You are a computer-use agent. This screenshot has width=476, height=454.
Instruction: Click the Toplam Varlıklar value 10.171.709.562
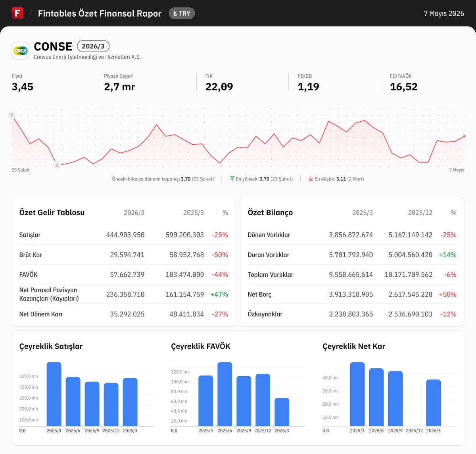409,274
